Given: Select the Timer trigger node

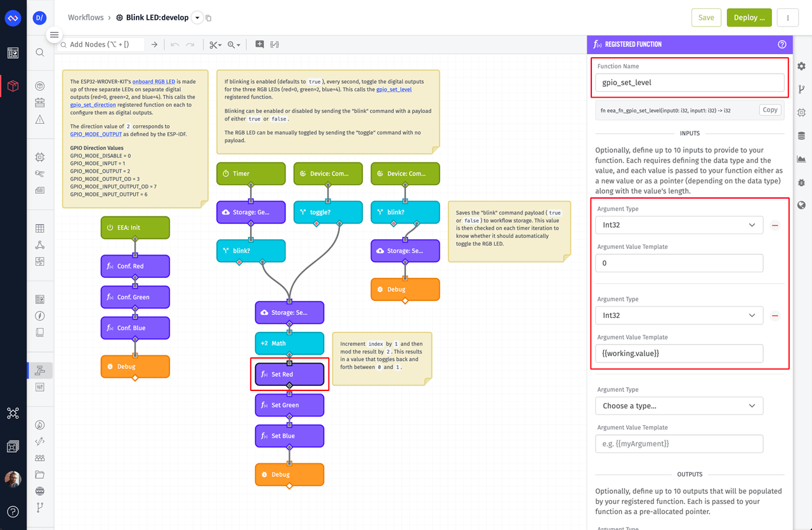Looking at the screenshot, I should pos(251,173).
